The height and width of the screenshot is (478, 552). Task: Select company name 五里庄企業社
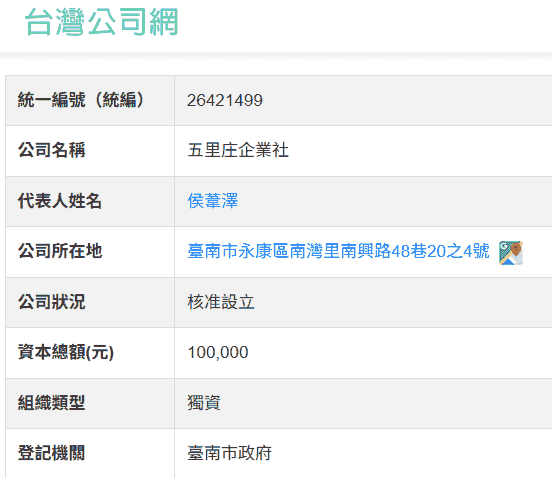pos(238,150)
